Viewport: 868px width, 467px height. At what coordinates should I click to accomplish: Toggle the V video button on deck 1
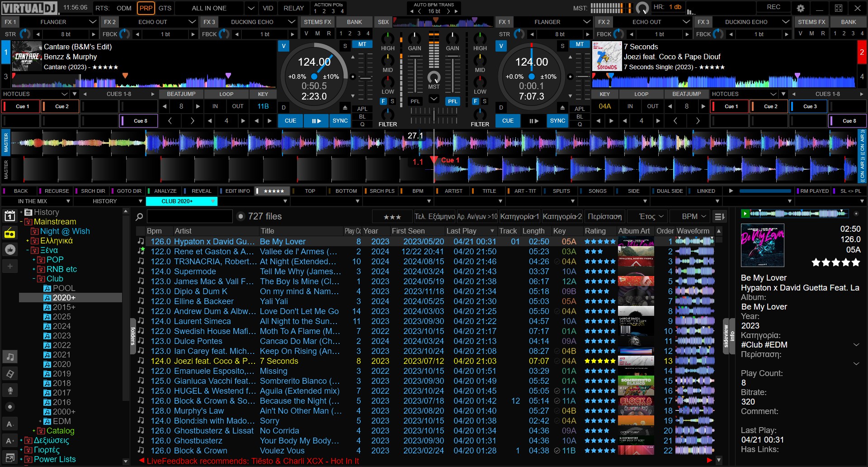click(x=283, y=46)
